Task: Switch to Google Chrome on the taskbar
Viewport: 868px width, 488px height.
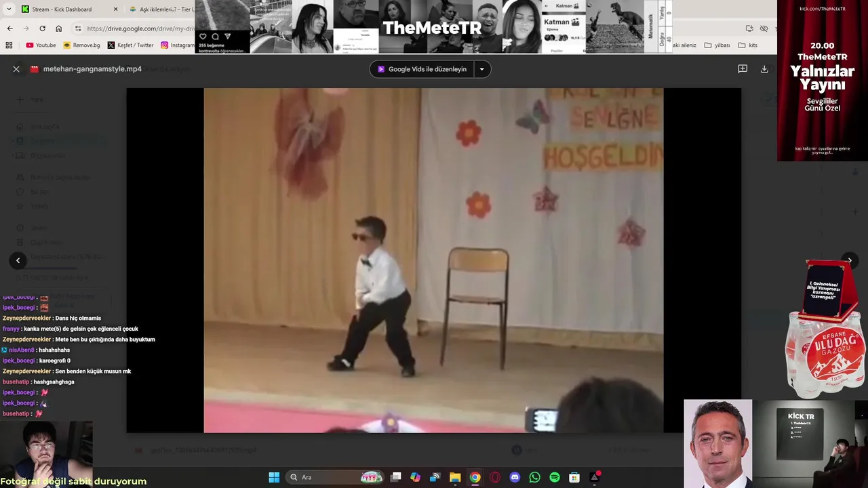Action: [x=475, y=477]
